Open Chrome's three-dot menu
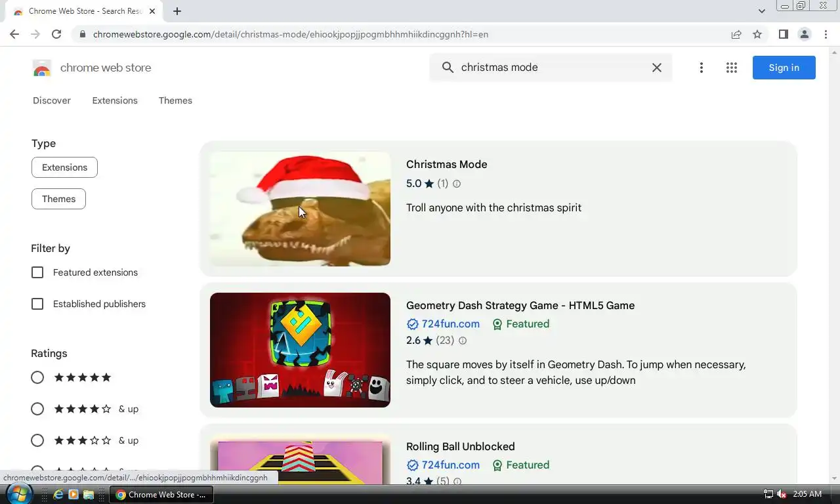840x504 pixels. coord(826,34)
